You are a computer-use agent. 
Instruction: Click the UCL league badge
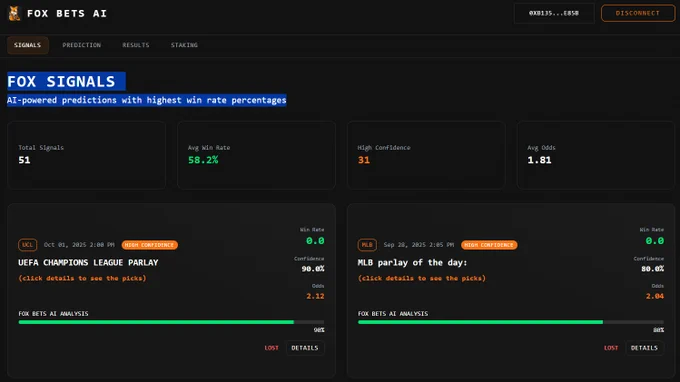(x=27, y=245)
